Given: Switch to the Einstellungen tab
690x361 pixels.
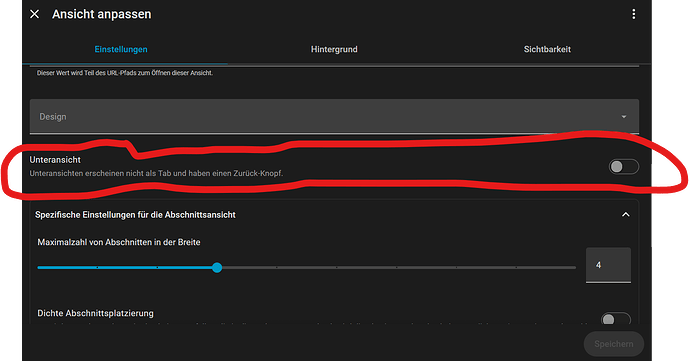Looking at the screenshot, I should pyautogui.click(x=121, y=49).
